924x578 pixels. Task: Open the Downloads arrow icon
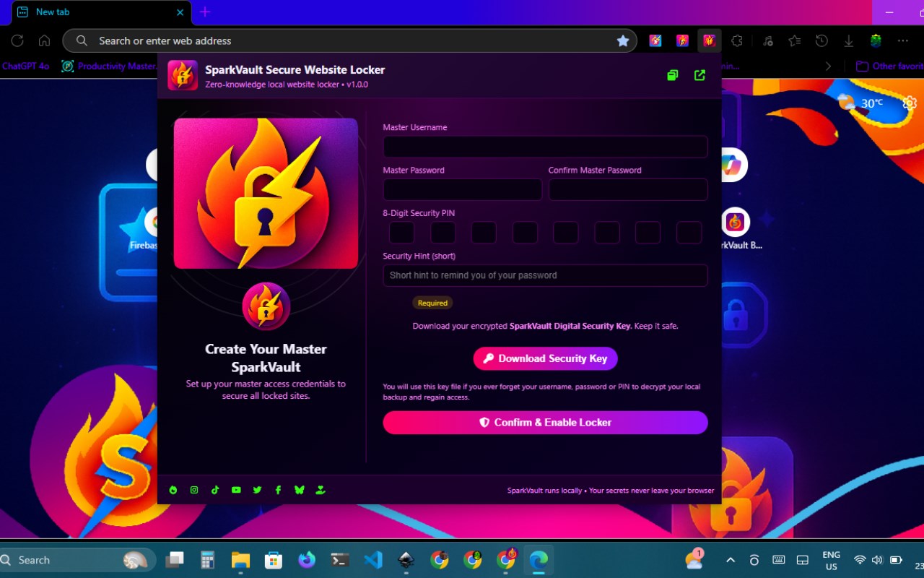click(849, 40)
